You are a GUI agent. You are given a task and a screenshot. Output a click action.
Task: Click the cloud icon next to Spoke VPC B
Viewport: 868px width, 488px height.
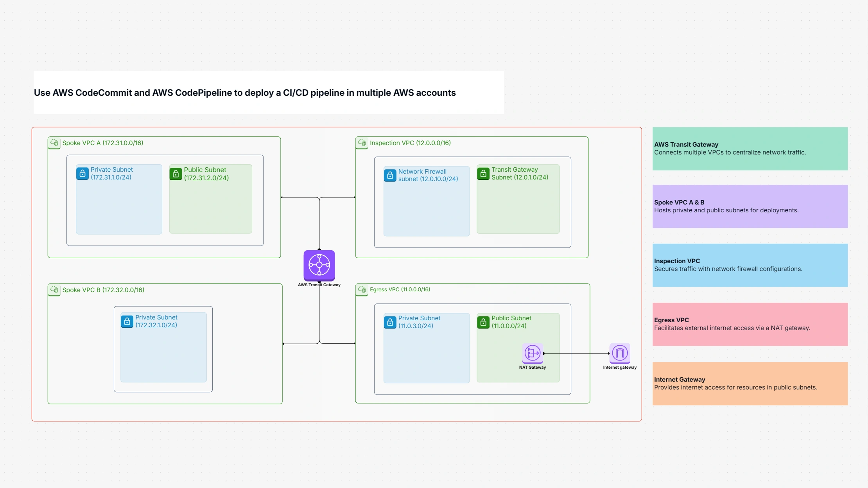coord(54,290)
